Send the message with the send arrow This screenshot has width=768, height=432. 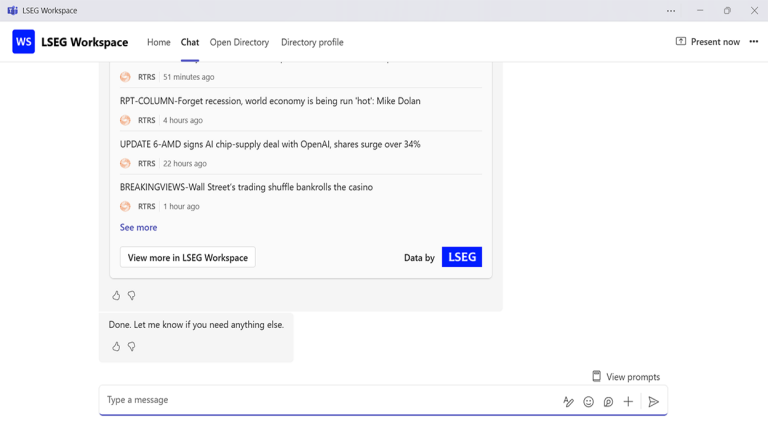click(x=653, y=402)
